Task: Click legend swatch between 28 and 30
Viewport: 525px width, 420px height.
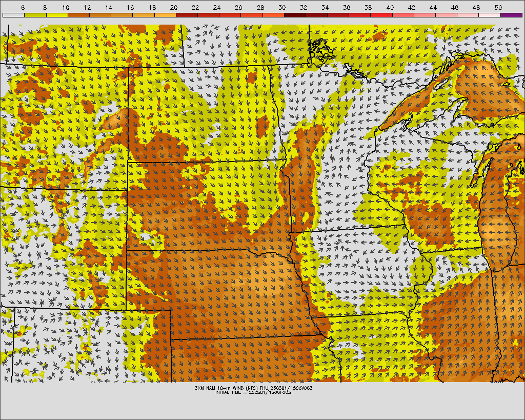Action: [x=273, y=15]
